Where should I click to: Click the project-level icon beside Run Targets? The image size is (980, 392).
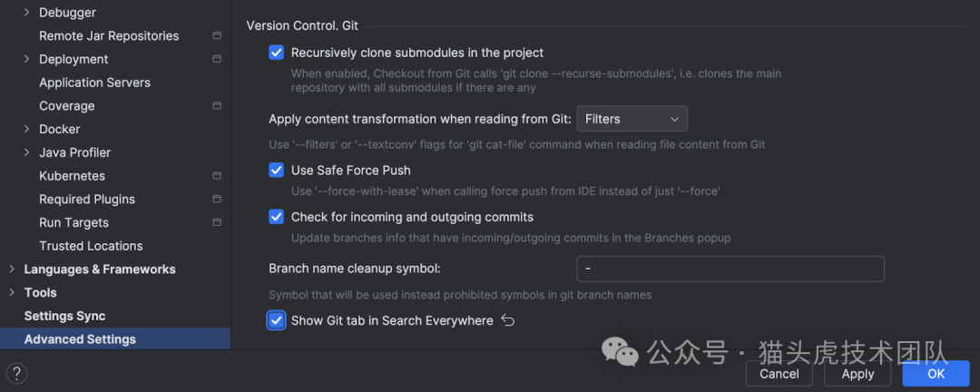pyautogui.click(x=217, y=222)
